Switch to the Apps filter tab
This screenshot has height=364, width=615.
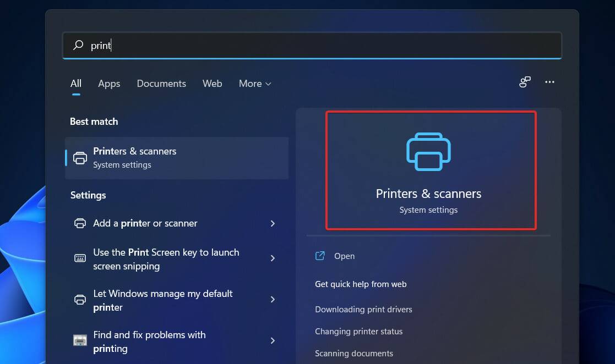(108, 84)
